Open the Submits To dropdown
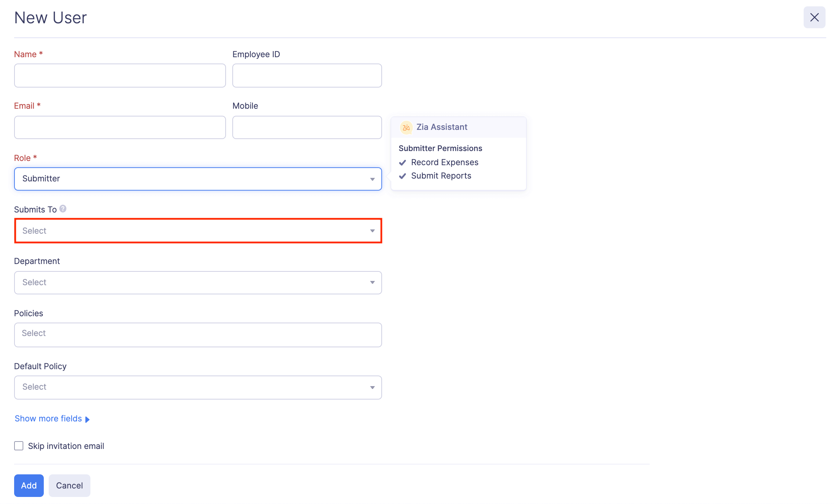Viewport: 834px width, 504px height. coord(198,230)
